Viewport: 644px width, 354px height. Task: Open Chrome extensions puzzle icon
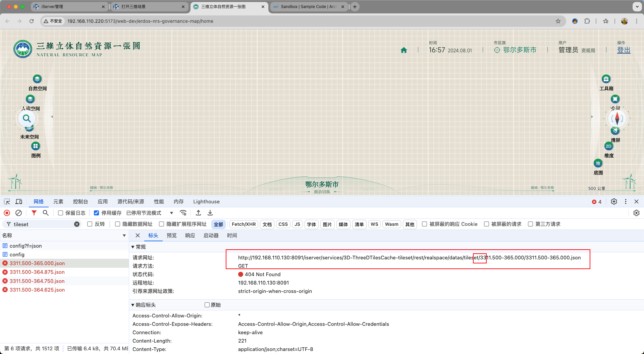pos(587,21)
